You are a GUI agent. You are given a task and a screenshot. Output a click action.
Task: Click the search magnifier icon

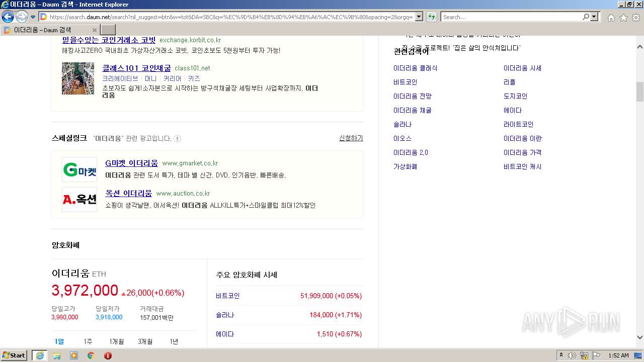tap(586, 17)
